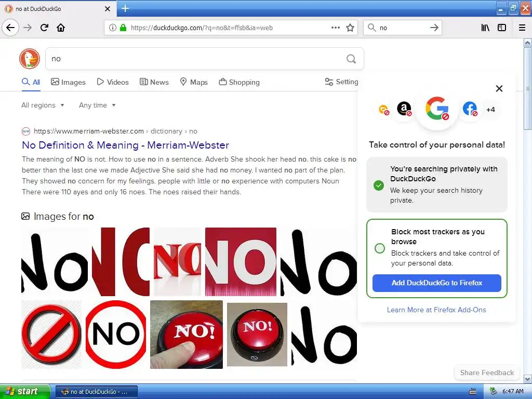The width and height of the screenshot is (532, 399).
Task: Click the keyboard icon in system tray
Action: coord(473,392)
